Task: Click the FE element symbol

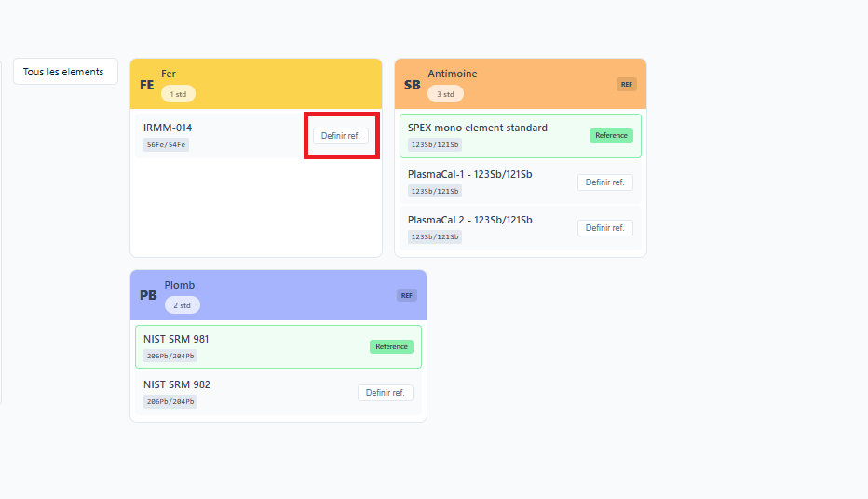Action: coord(147,85)
